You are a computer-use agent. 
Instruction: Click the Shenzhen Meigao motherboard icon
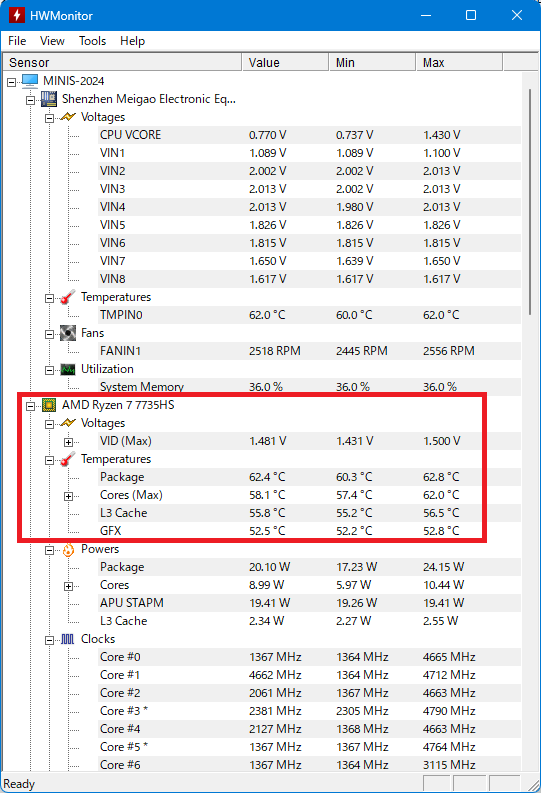click(49, 99)
